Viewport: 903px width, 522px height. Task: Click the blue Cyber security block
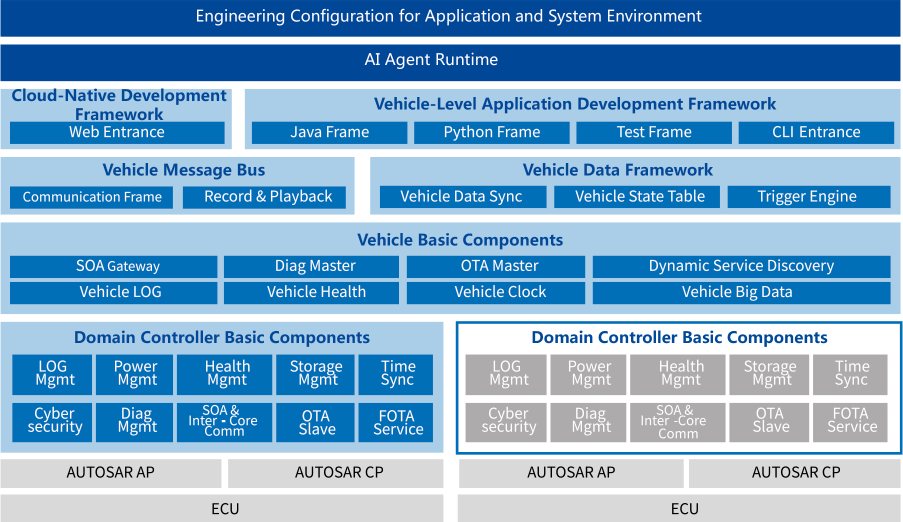coord(52,422)
